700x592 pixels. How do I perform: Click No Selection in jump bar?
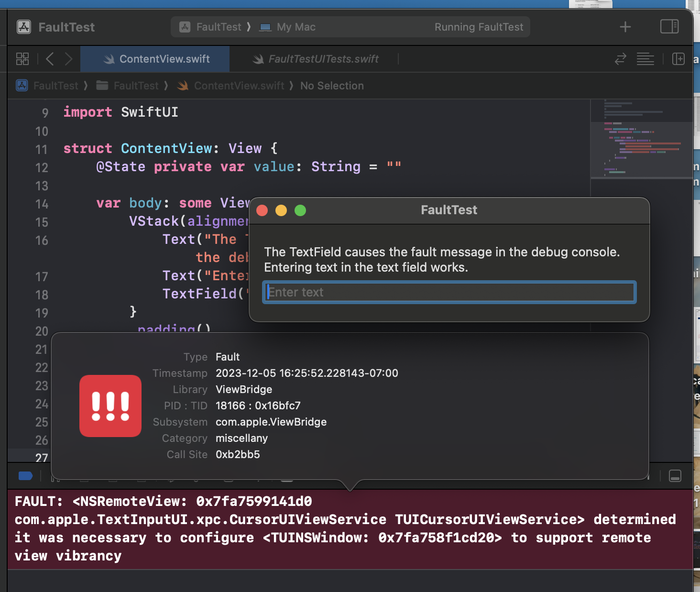coord(332,86)
